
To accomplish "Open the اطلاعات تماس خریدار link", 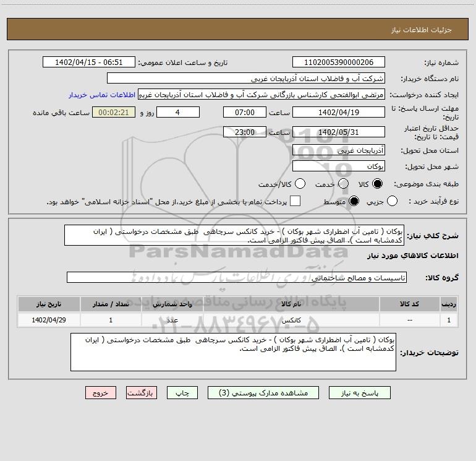I will [x=102, y=95].
